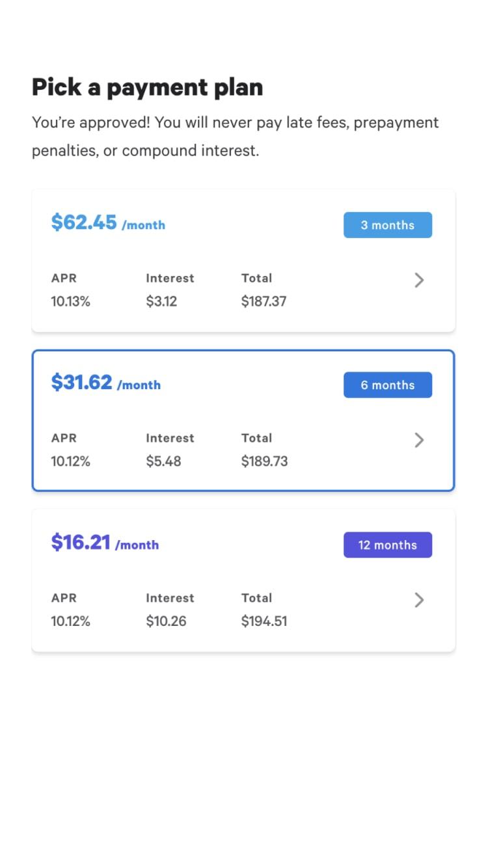Choose the $16.21 per month plan
This screenshot has height=868, width=488.
click(x=243, y=580)
